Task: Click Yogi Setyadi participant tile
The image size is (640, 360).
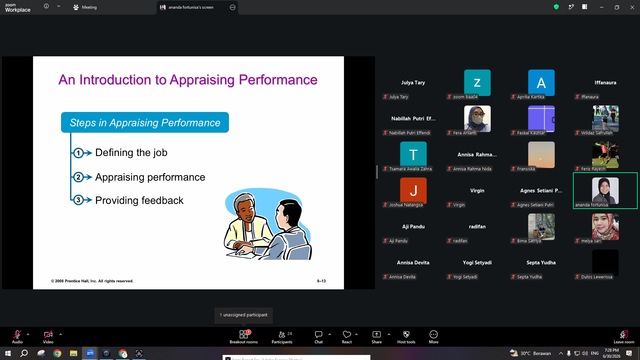Action: pos(477,262)
